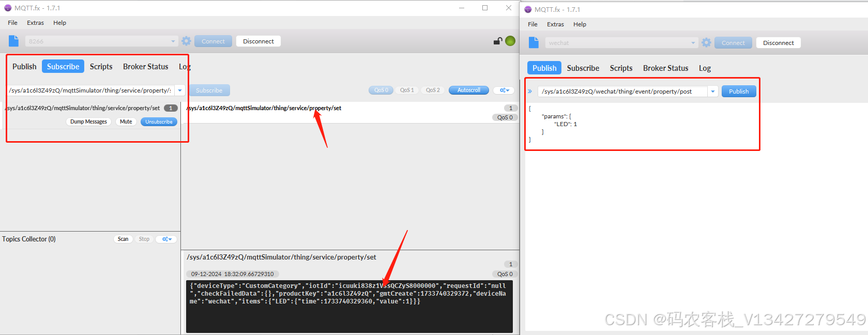
Task: Click topic heading in message detail pane
Action: (281, 257)
